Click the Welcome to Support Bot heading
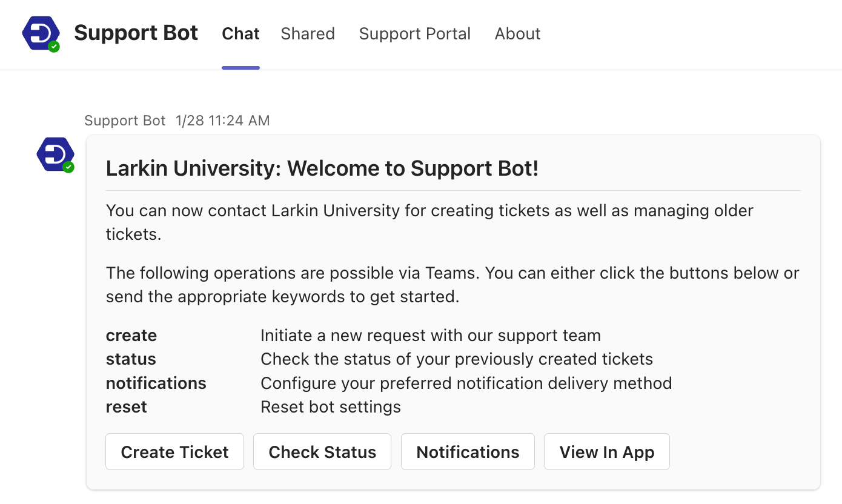This screenshot has height=504, width=842. pyautogui.click(x=322, y=168)
